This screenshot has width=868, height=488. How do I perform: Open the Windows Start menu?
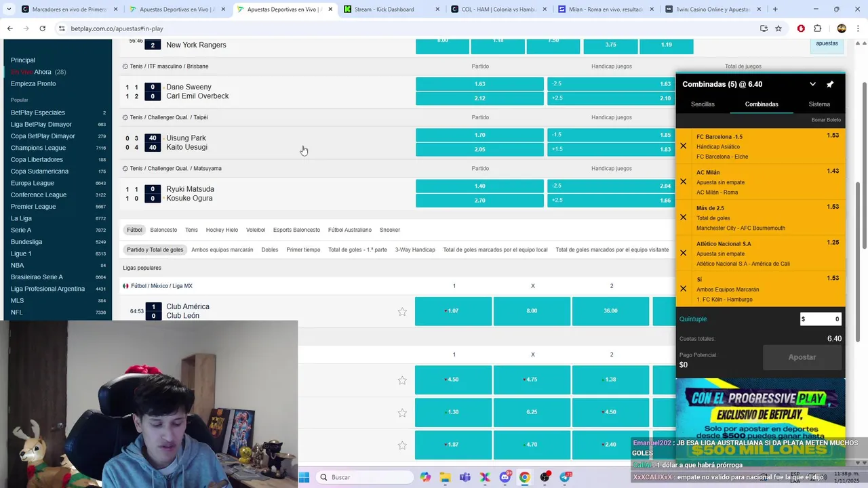click(304, 477)
